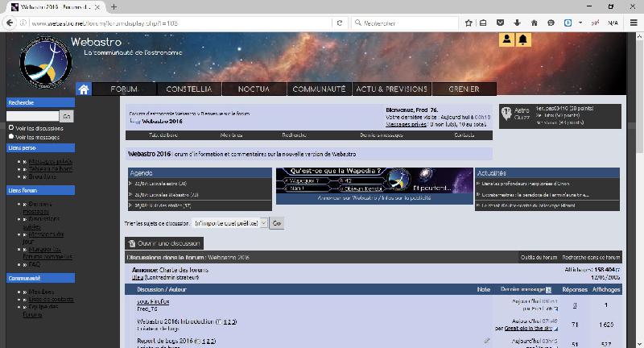Open the bookmarks library icon in the toolbar
This screenshot has height=348, width=644.
pyautogui.click(x=483, y=23)
